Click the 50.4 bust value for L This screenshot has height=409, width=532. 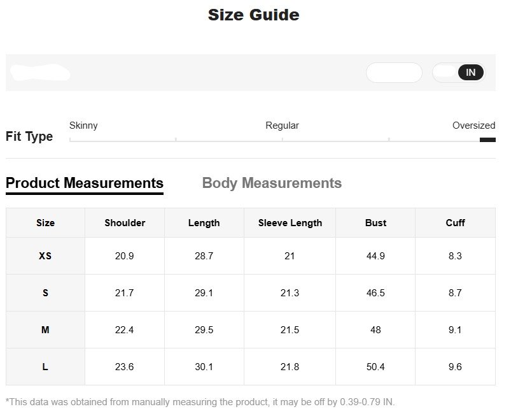click(x=375, y=367)
